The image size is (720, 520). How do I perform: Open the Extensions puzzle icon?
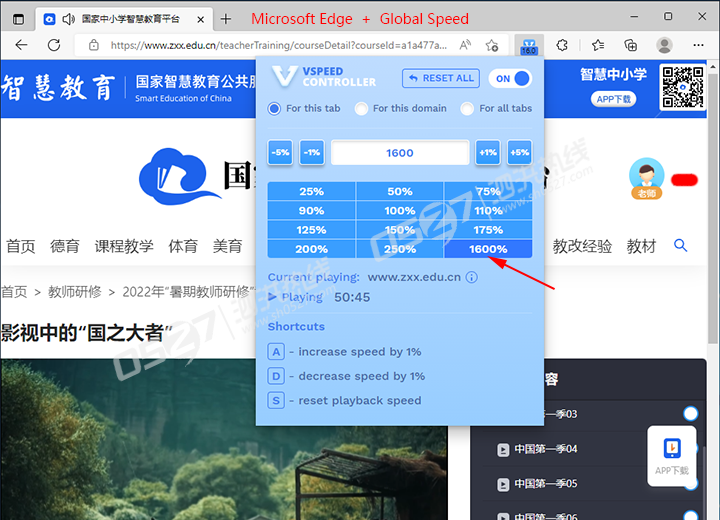tap(562, 45)
